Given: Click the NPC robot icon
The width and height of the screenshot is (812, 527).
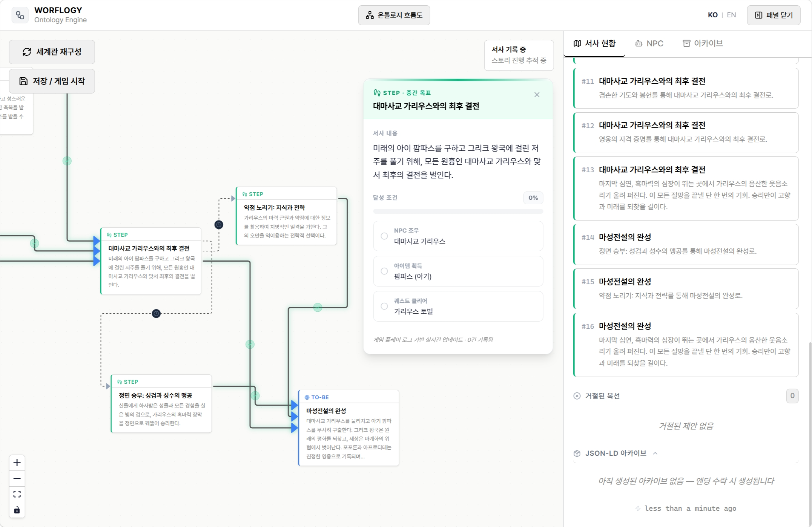Looking at the screenshot, I should 639,43.
